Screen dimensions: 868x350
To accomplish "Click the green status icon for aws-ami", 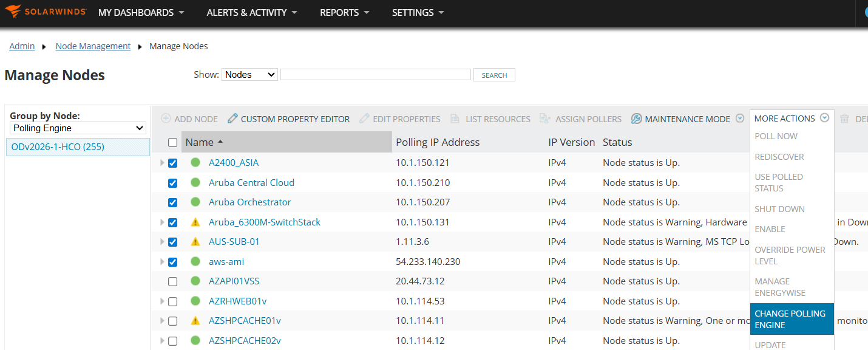I will (x=195, y=261).
